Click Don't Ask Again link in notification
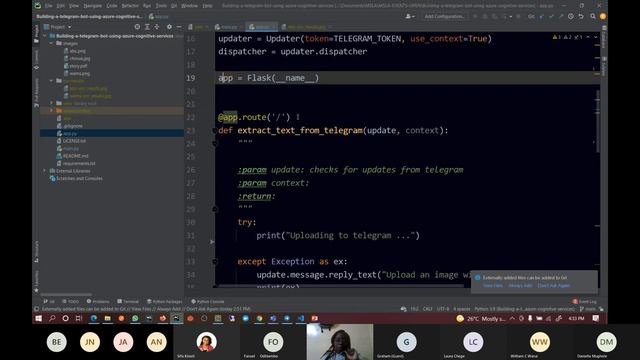The image size is (640, 360). coord(553,285)
